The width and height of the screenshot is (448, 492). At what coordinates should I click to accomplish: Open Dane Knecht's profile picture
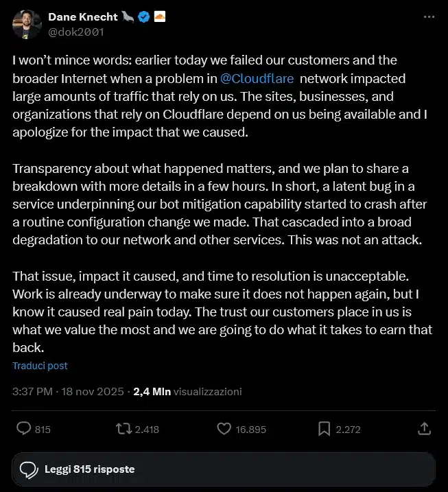[27, 24]
